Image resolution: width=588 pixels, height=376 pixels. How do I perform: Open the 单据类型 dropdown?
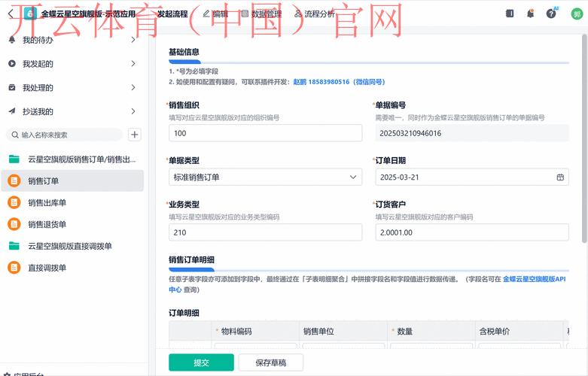pos(266,177)
